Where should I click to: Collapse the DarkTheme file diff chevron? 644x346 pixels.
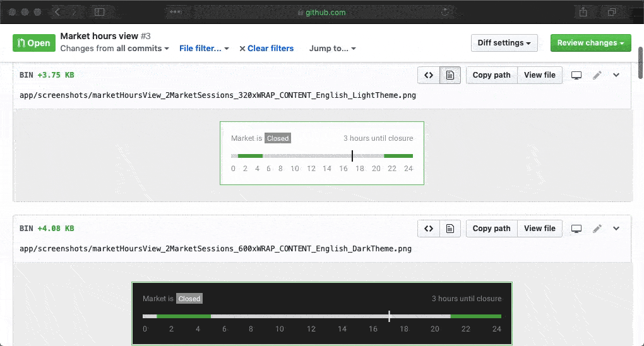[x=617, y=229]
